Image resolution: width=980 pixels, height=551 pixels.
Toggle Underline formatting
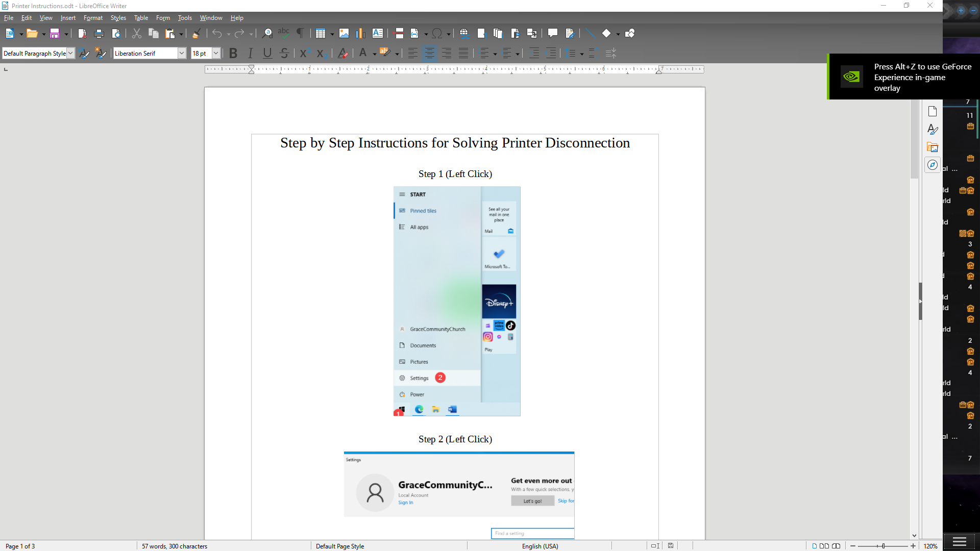tap(267, 53)
